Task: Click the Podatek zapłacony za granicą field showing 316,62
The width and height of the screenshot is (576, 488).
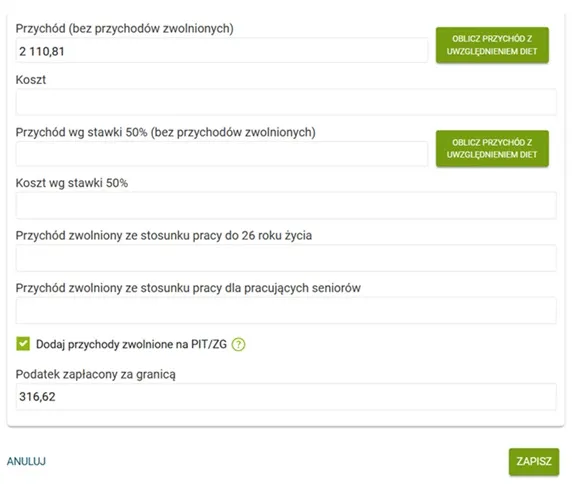Action: tap(286, 397)
